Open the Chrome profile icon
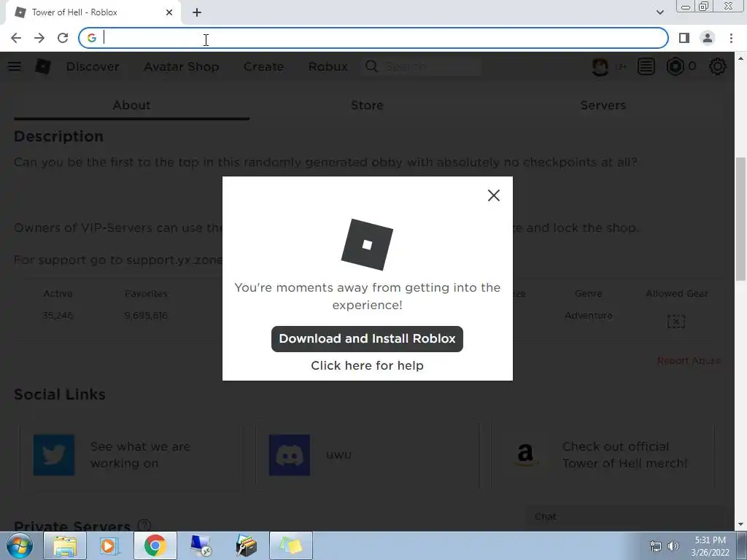Viewport: 747px width, 560px height. 708,38
